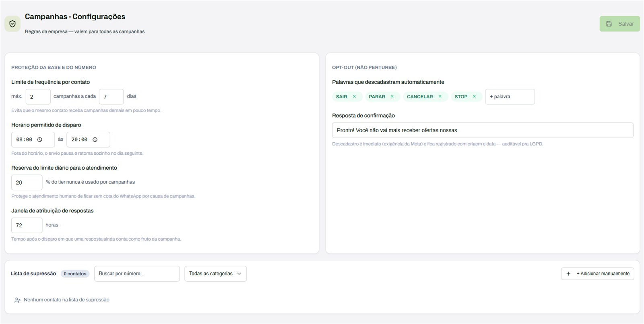Click the SAIR keyword chip label
This screenshot has height=324, width=644.
coord(342,97)
